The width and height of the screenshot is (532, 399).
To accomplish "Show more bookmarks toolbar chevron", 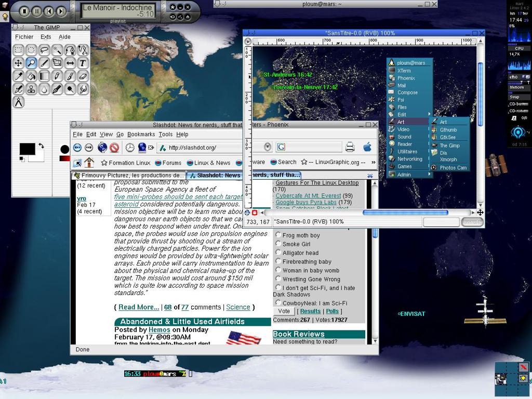I will (373, 163).
